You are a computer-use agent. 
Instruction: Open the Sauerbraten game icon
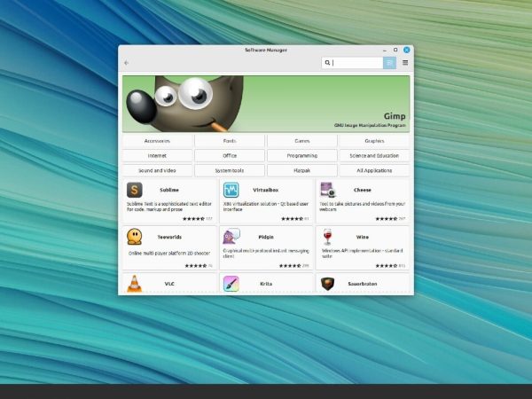[x=328, y=284]
